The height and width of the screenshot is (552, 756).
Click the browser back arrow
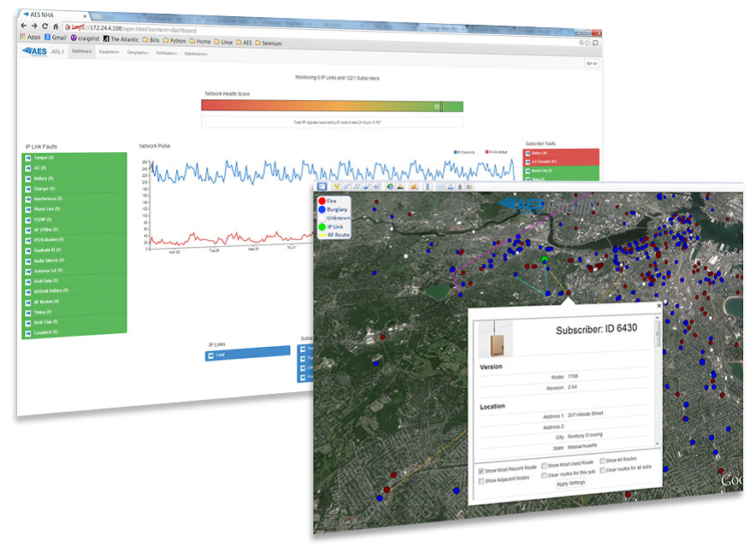tap(23, 26)
